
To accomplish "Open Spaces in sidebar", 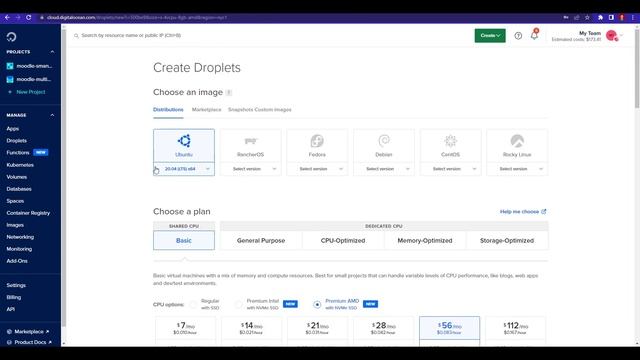I will [15, 201].
